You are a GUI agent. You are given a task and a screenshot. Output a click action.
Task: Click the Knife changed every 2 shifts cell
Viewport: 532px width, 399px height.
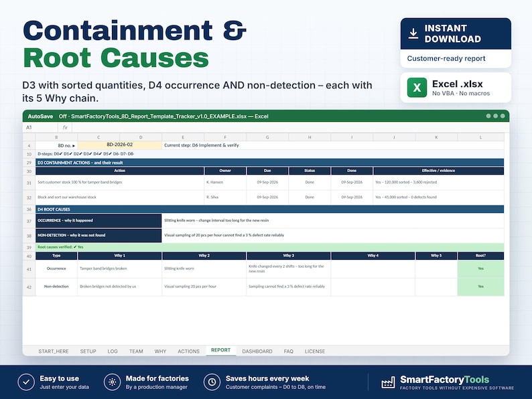pyautogui.click(x=288, y=268)
